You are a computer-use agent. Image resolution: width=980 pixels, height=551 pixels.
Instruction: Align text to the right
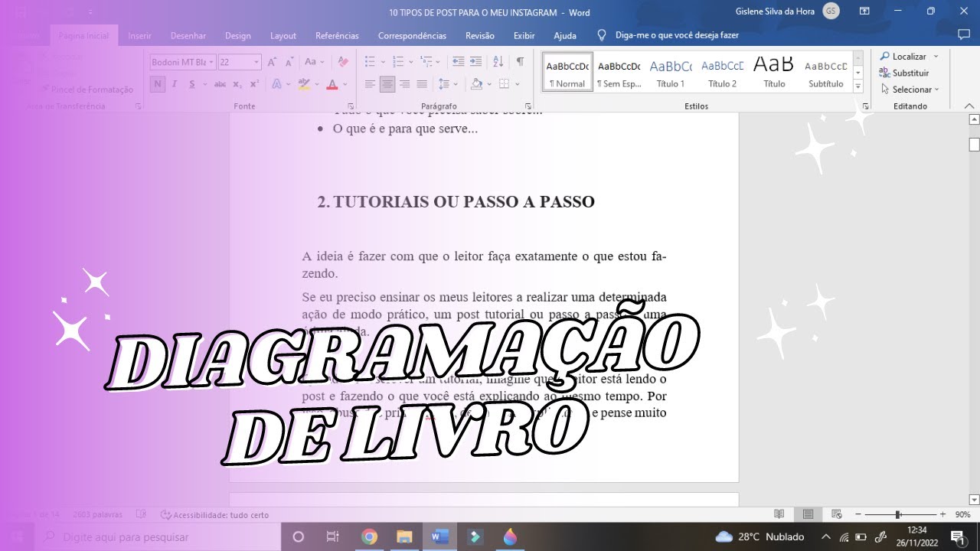(x=404, y=84)
